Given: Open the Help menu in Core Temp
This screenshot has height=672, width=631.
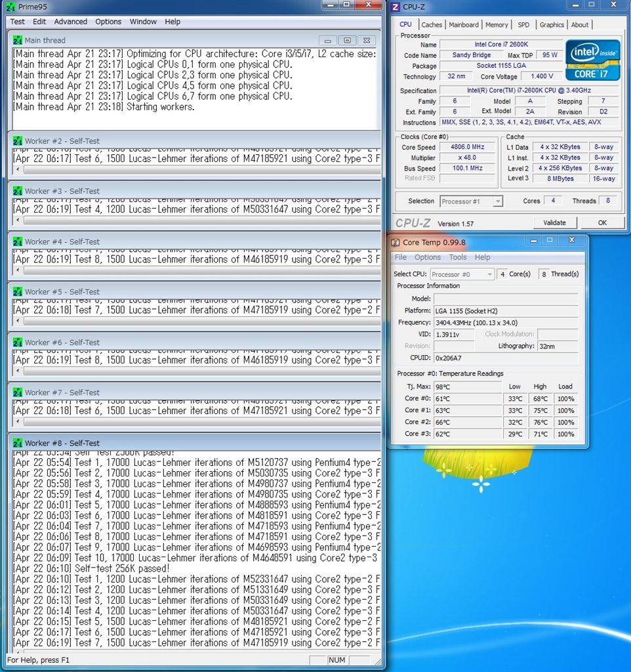Looking at the screenshot, I should coord(482,257).
